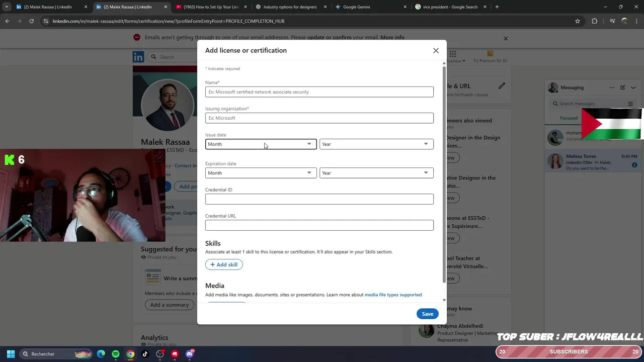
Task: Open media control icon in Chrome toolbar
Action: [x=612, y=21]
